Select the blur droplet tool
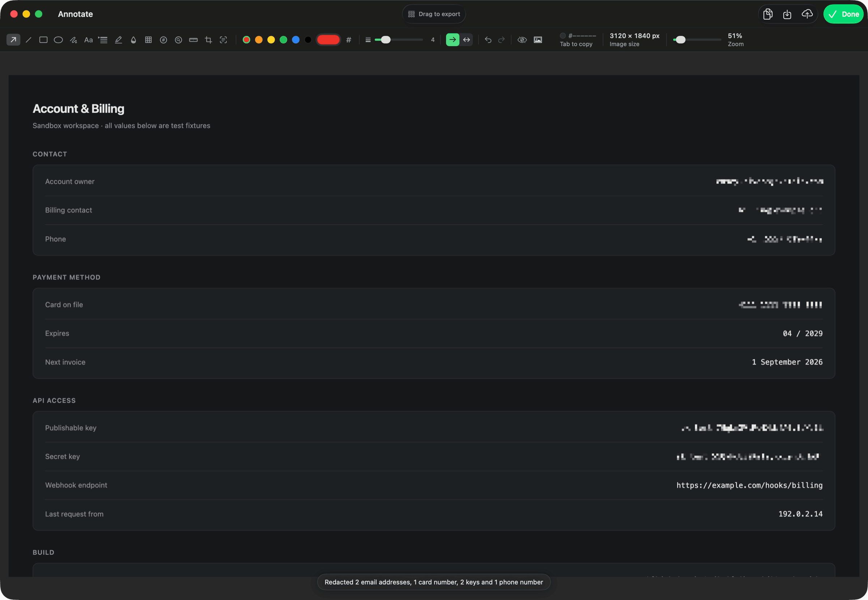868x600 pixels. click(133, 39)
